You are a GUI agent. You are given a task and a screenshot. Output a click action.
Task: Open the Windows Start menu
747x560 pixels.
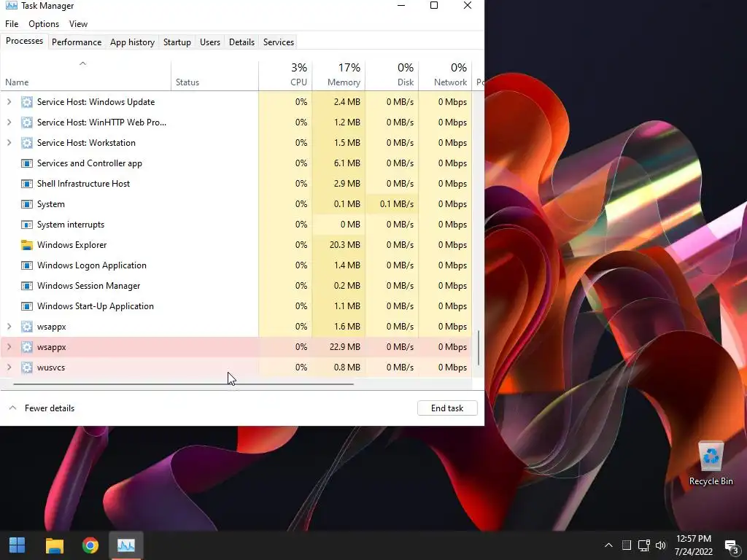click(x=18, y=545)
